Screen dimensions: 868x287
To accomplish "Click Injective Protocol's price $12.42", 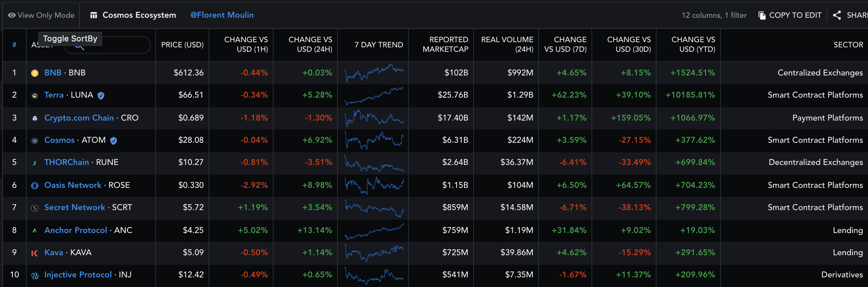I will (191, 274).
